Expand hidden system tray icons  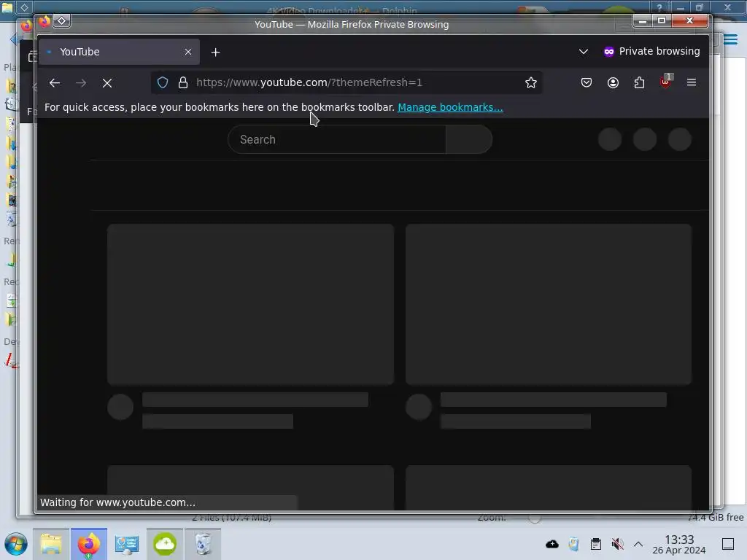638,544
